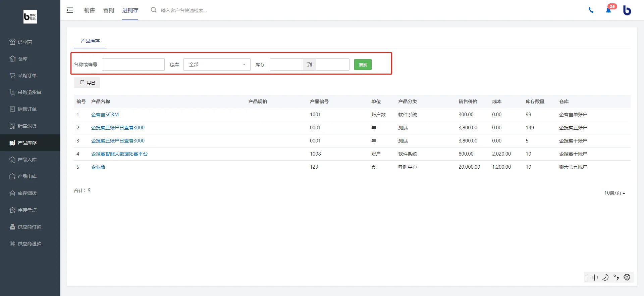
Task: Click the search magnifier icon
Action: point(154,10)
